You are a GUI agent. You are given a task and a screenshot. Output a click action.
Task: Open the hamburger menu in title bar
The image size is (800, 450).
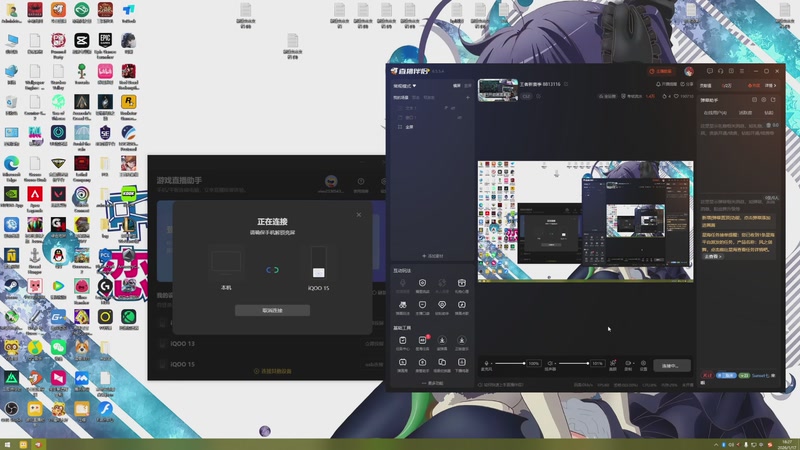point(742,71)
